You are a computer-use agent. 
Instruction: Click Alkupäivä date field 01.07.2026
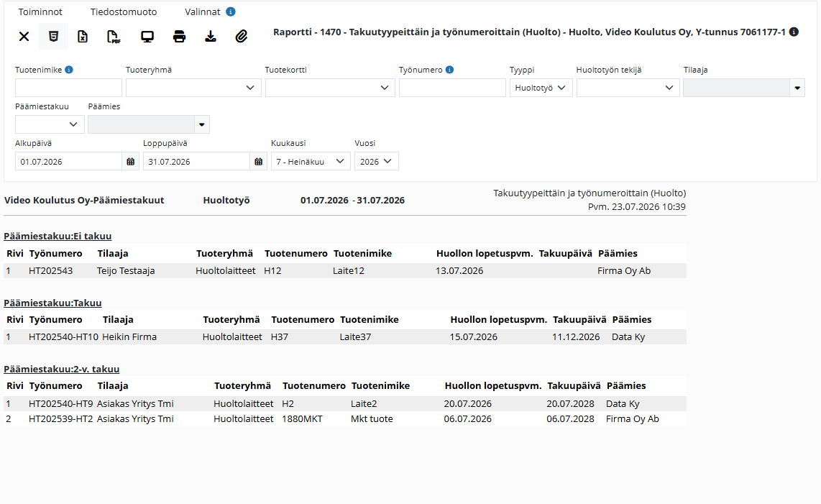[x=68, y=161]
